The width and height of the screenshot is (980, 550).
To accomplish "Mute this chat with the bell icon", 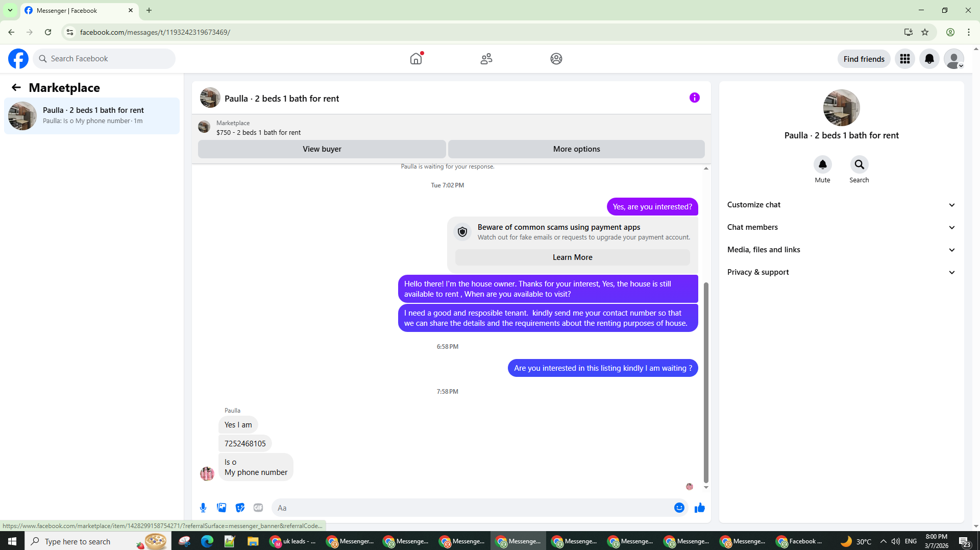I will pos(823,164).
